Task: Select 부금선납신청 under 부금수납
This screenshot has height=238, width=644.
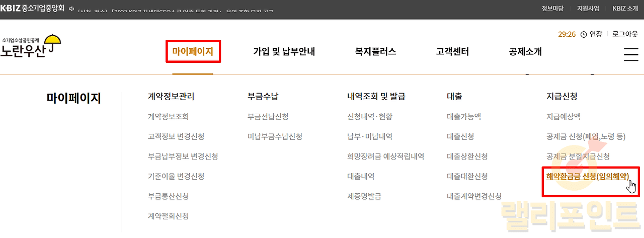Action: [268, 117]
